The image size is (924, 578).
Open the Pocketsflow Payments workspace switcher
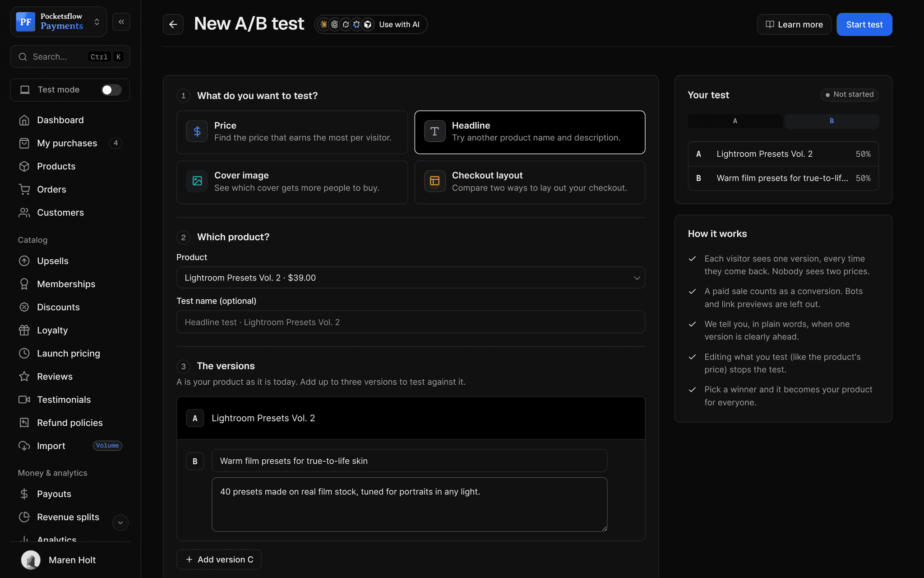point(59,22)
